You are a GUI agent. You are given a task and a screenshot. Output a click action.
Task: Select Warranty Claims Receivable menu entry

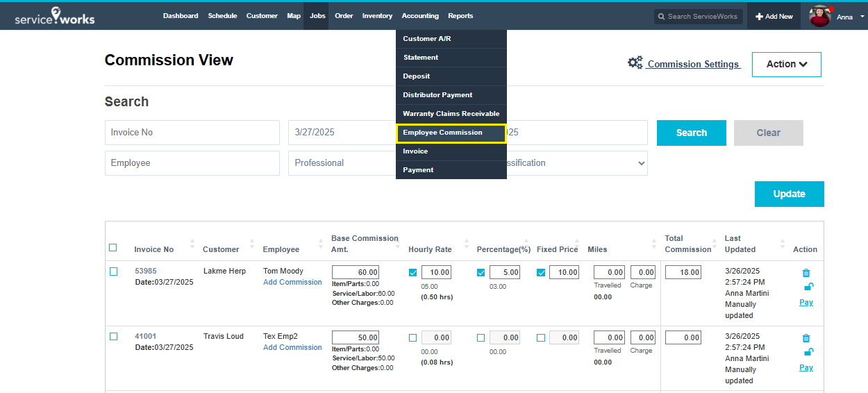451,114
